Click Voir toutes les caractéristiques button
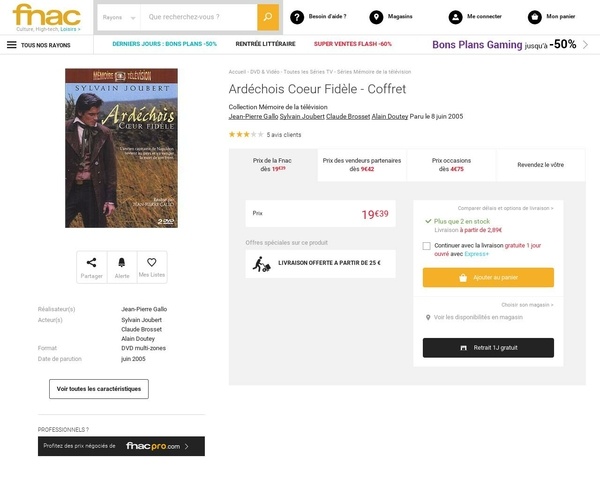This screenshot has width=600, height=480. [x=99, y=388]
